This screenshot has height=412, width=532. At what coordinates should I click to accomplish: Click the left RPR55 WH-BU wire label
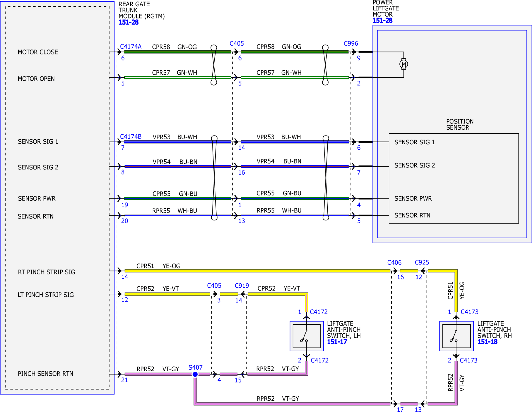coord(175,211)
